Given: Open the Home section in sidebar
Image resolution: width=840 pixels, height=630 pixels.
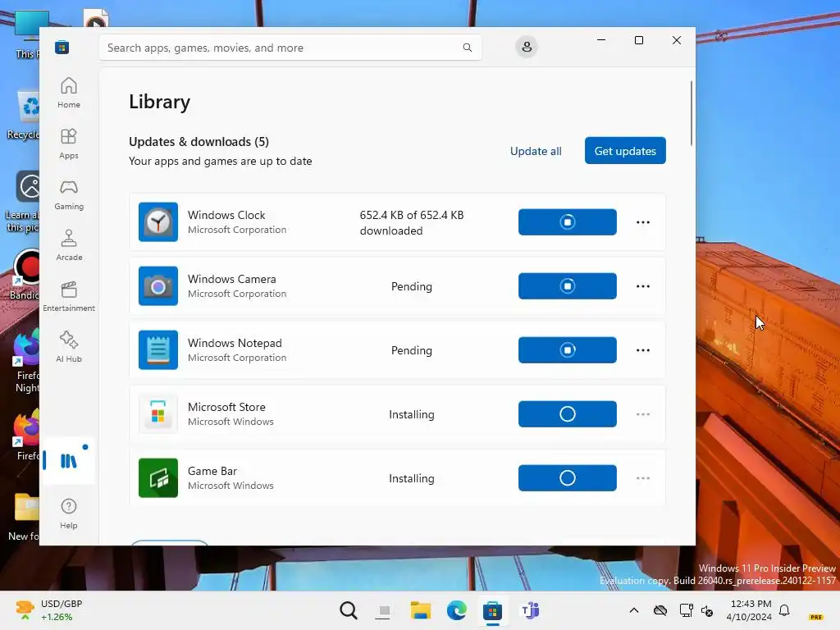Looking at the screenshot, I should coord(69,93).
